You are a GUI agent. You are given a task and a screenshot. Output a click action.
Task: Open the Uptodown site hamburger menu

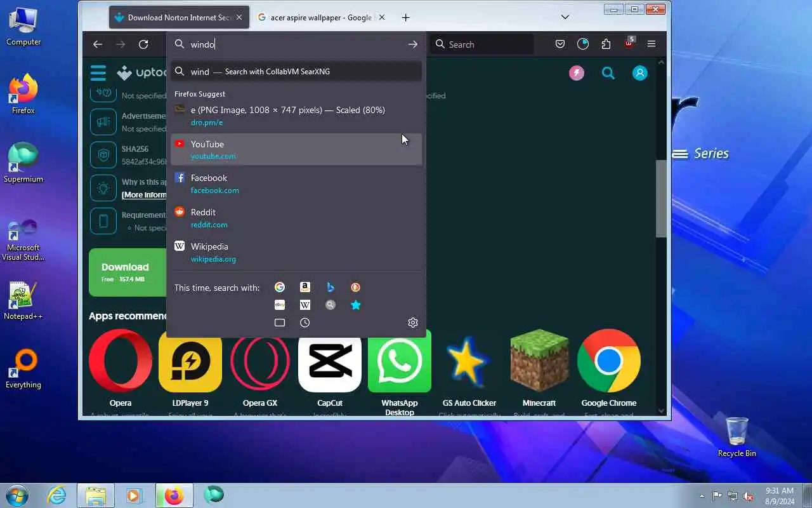(x=98, y=72)
